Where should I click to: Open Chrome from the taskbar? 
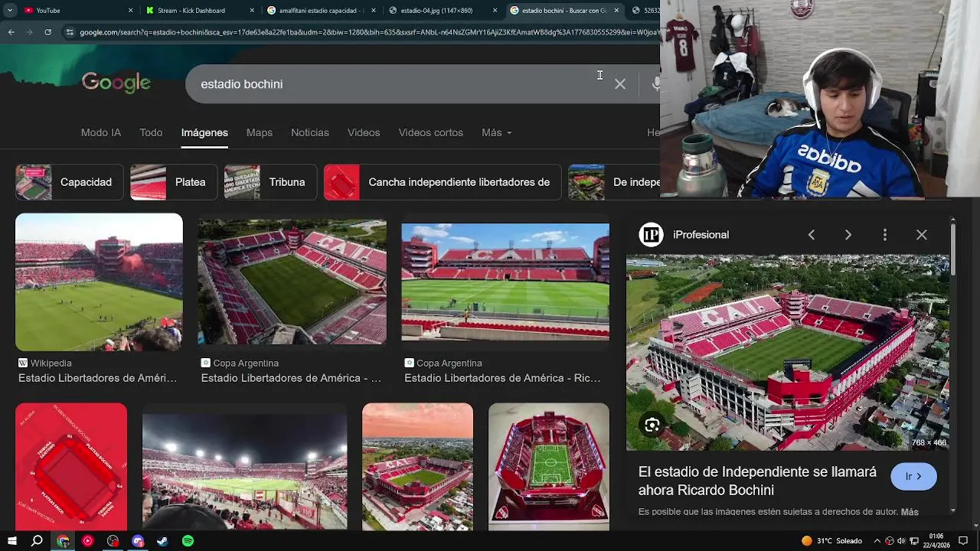[x=63, y=541]
